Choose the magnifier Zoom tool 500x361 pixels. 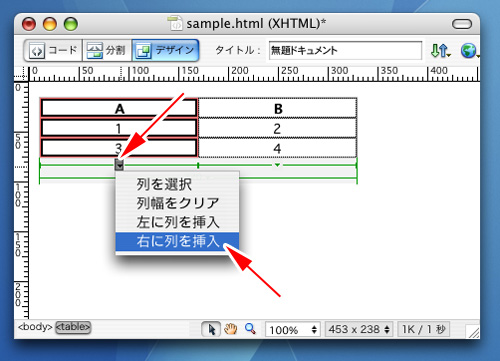tap(250, 329)
